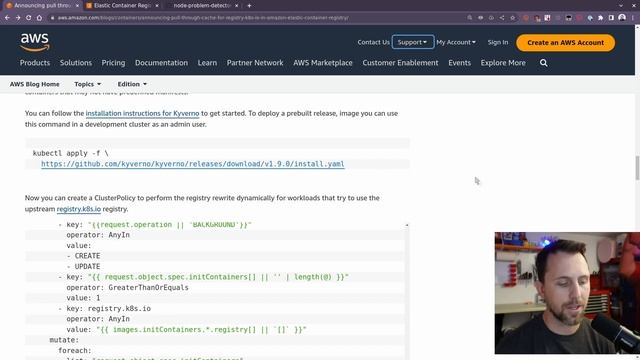
Task: Click the 'kubectl apply -f \' code line
Action: 71,153
